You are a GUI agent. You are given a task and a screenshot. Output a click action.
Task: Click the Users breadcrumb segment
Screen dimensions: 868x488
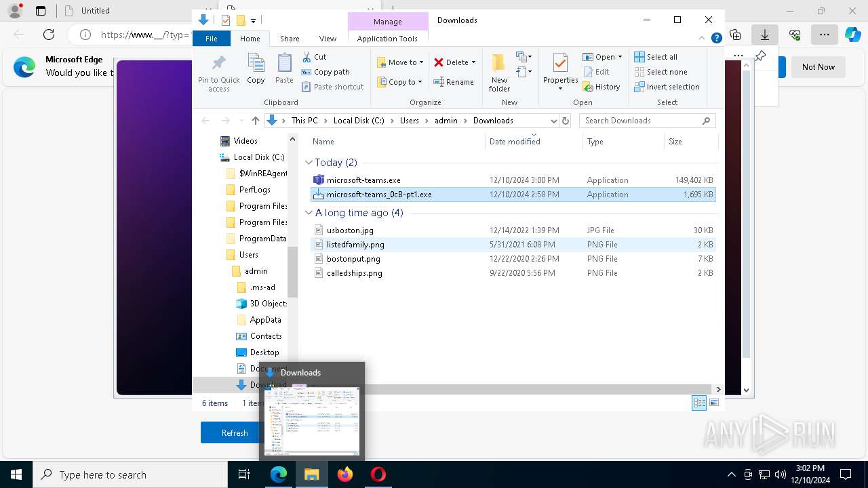pyautogui.click(x=410, y=121)
